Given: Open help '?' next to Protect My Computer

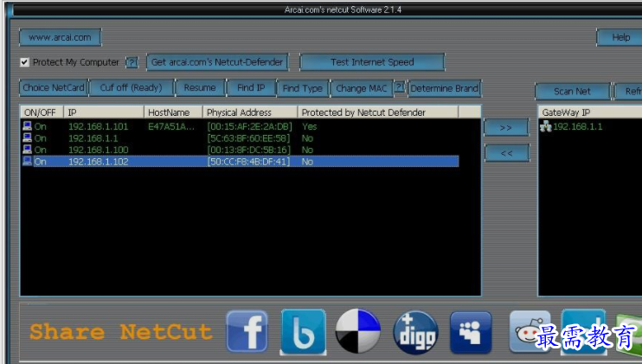Looking at the screenshot, I should click(132, 62).
